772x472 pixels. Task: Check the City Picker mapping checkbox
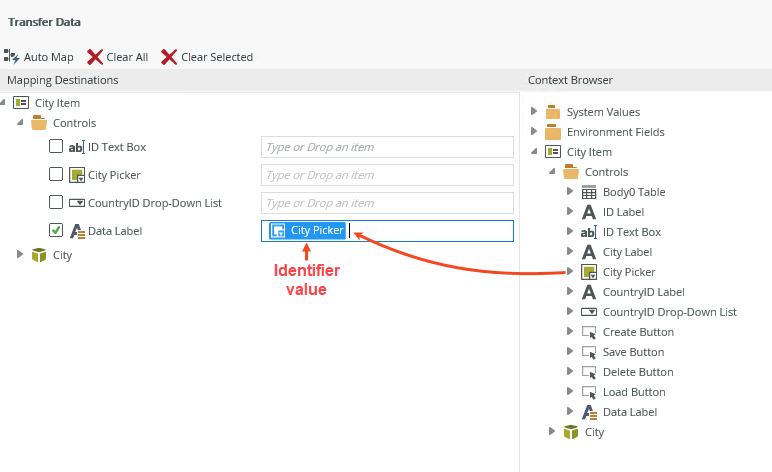click(x=56, y=175)
